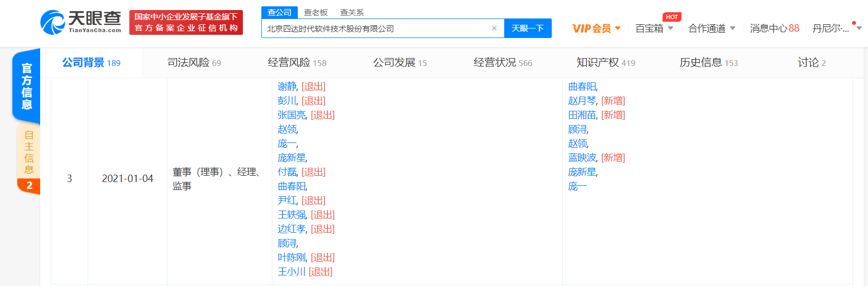The image size is (868, 286).
Task: Open 边红孝 person link
Action: (x=292, y=229)
